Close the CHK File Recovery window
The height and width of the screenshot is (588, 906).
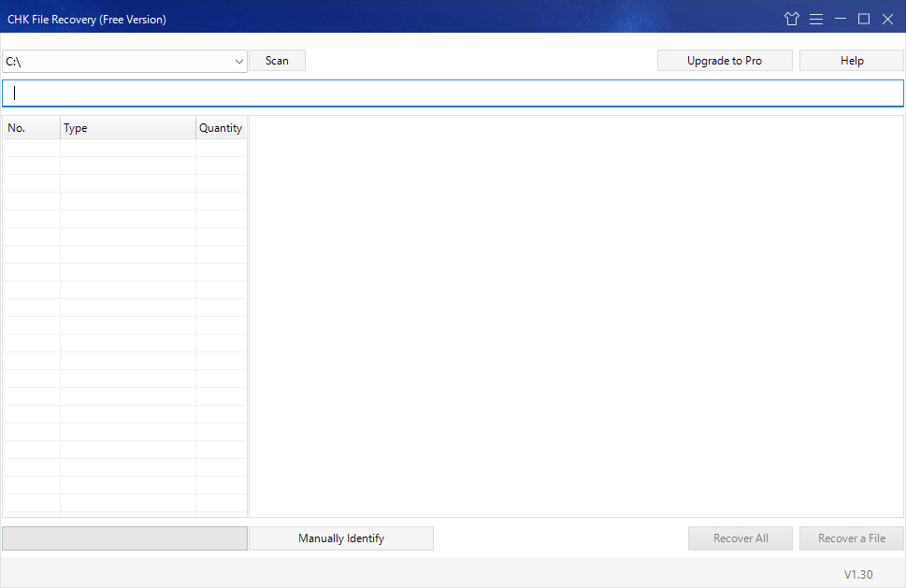[888, 19]
